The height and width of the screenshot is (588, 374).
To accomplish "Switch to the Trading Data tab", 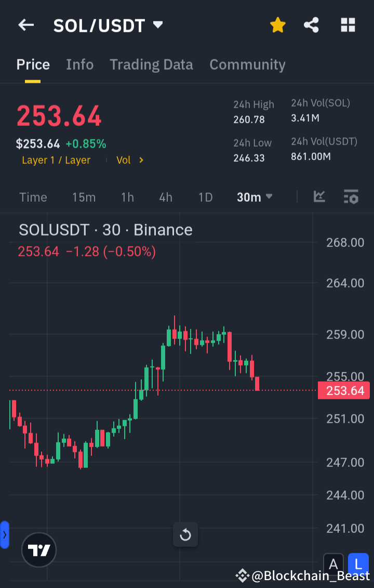I will tap(151, 64).
